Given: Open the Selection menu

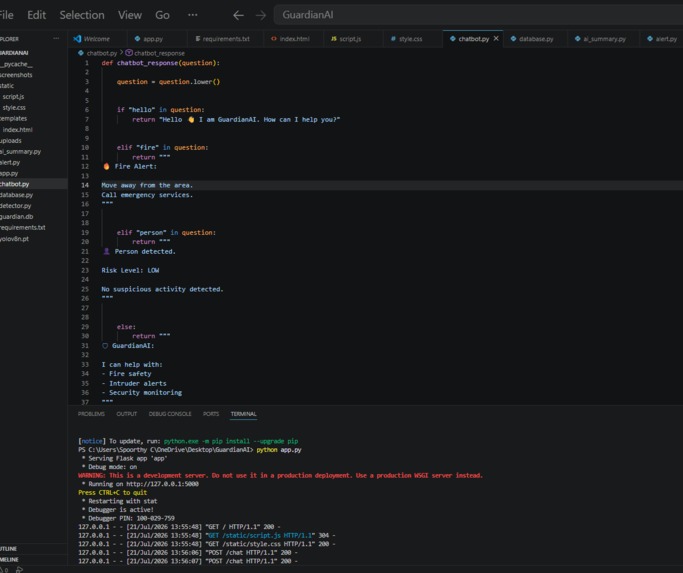Looking at the screenshot, I should (x=82, y=15).
